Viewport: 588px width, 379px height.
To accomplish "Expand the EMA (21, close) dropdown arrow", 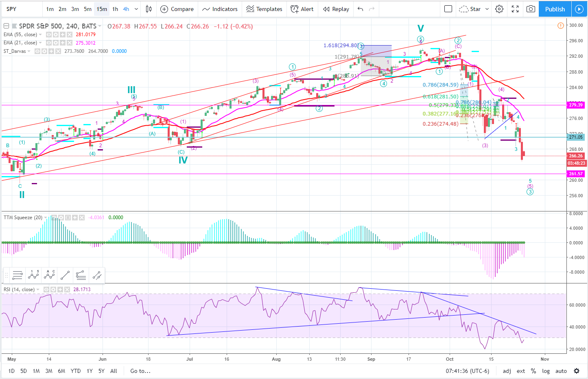I will (x=40, y=43).
